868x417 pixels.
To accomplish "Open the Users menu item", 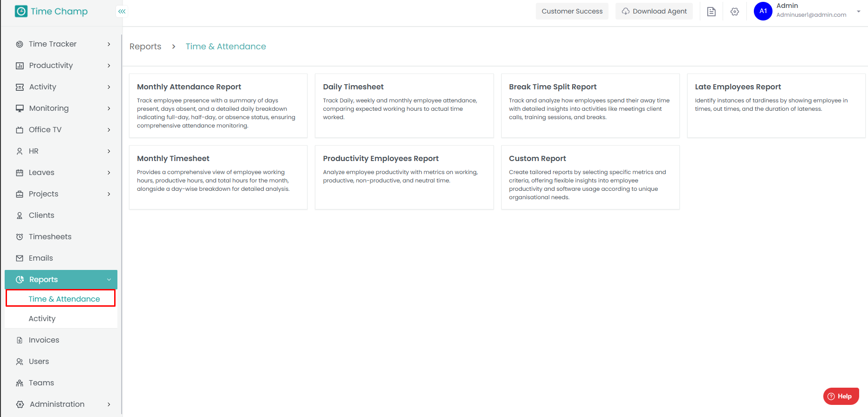I will 39,362.
